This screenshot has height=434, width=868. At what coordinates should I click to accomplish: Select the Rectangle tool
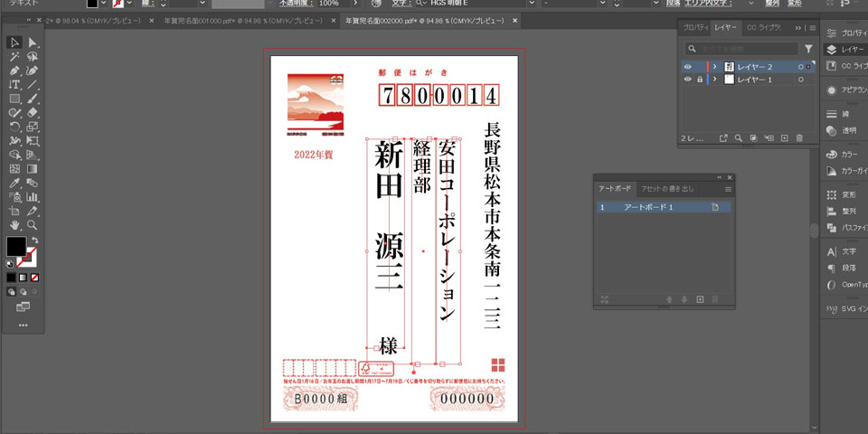[x=15, y=99]
